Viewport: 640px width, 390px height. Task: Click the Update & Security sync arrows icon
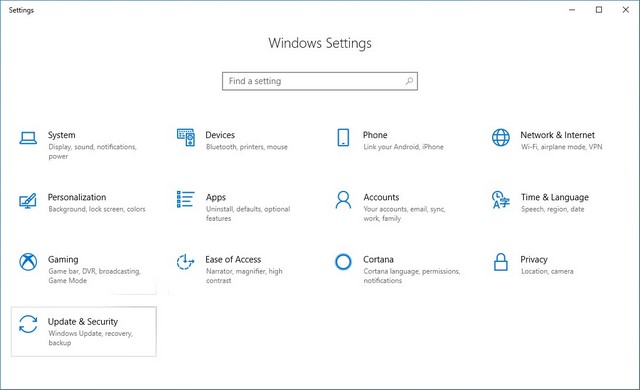28,324
